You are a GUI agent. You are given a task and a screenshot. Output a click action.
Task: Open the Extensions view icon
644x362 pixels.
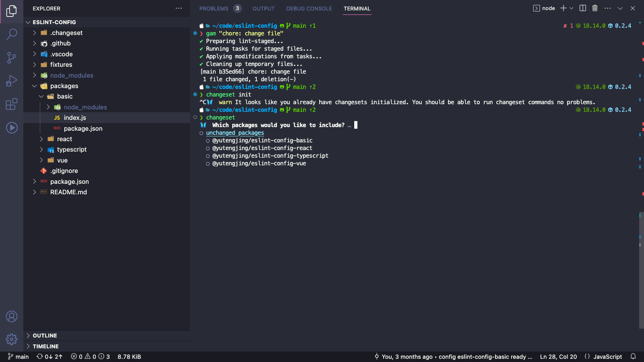pos(12,104)
